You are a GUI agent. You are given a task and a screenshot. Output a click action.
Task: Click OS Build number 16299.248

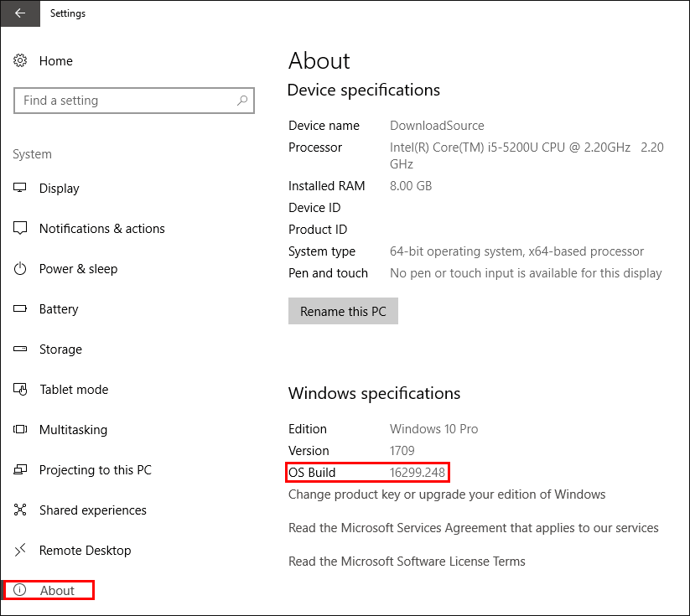(x=418, y=472)
